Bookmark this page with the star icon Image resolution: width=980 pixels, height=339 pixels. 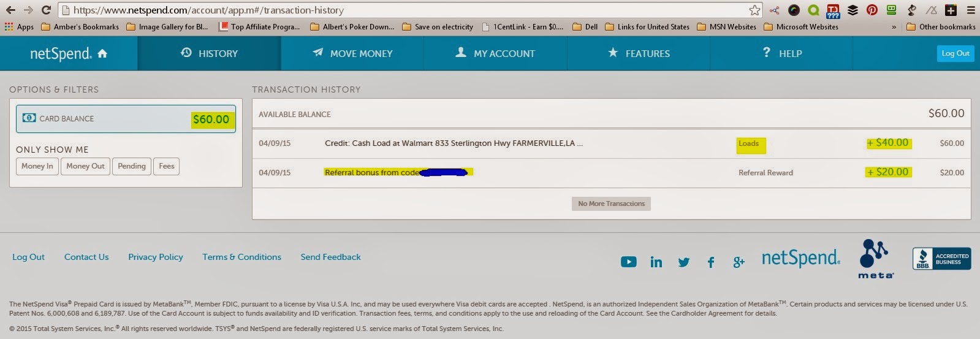click(754, 10)
